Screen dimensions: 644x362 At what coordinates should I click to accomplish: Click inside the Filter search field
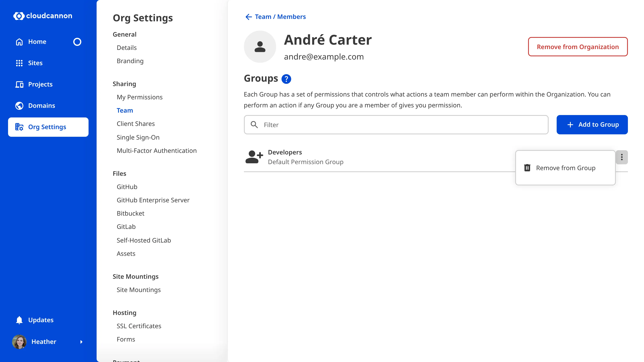[350, 125]
